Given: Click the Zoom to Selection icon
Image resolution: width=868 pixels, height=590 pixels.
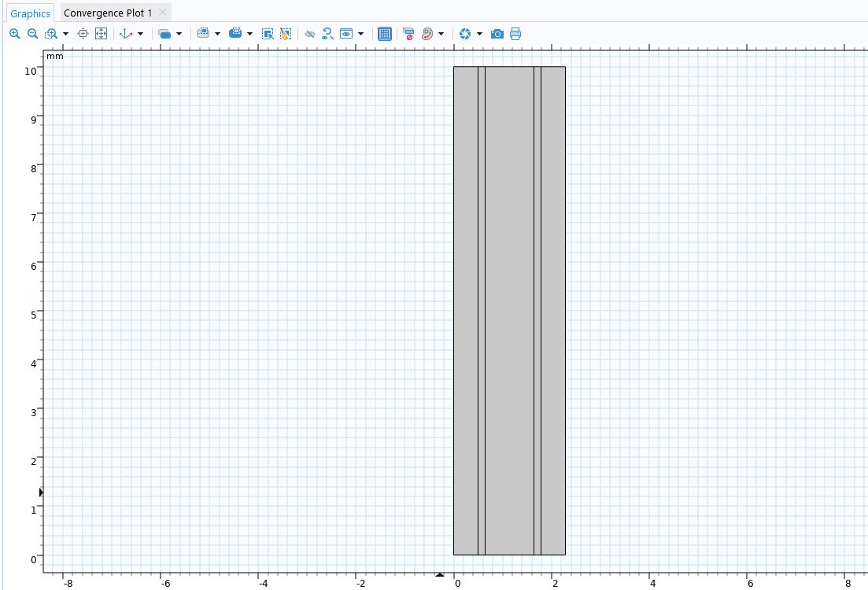Looking at the screenshot, I should click(x=83, y=34).
